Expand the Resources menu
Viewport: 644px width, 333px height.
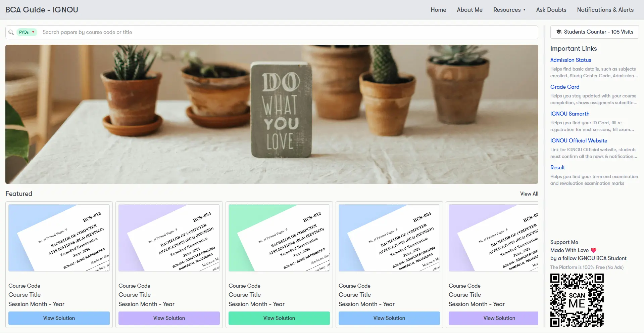[x=509, y=10]
